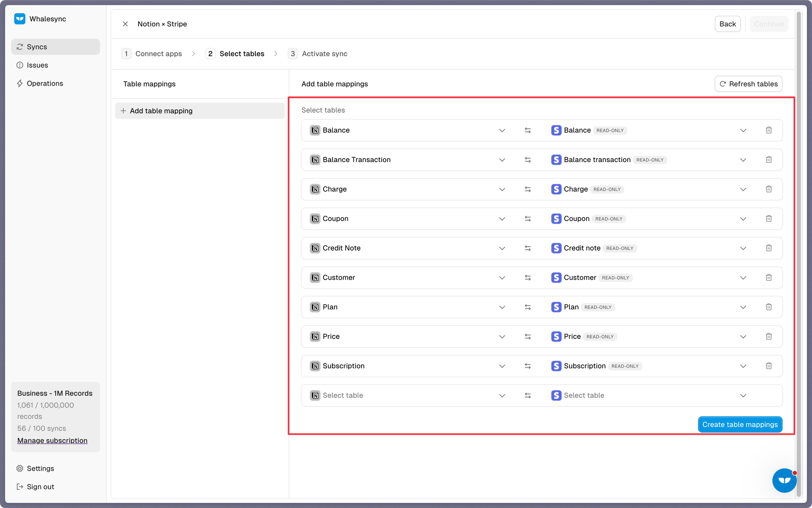Select the Select tables step

(x=235, y=54)
